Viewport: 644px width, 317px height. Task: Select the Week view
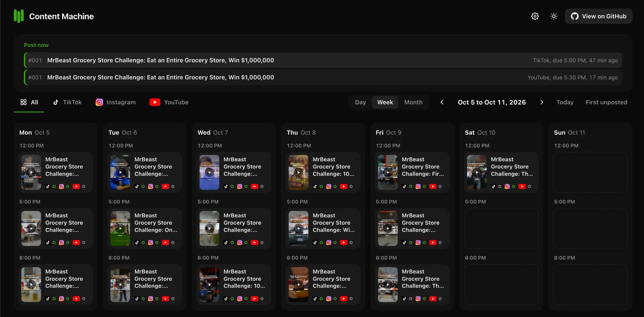click(385, 102)
